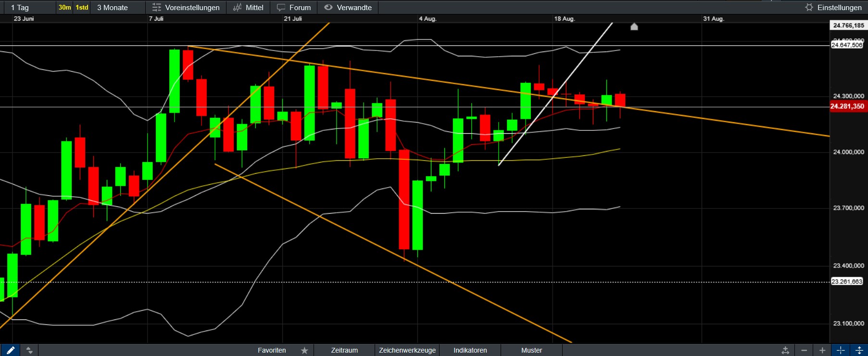Click the 23.400,000 price axis label
The width and height of the screenshot is (868, 356).
click(848, 266)
